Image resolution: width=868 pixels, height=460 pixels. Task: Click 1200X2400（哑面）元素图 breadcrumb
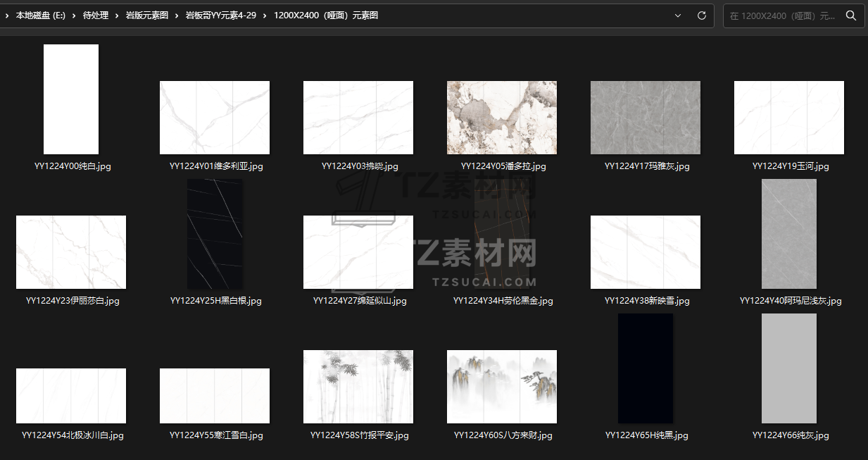(x=325, y=15)
